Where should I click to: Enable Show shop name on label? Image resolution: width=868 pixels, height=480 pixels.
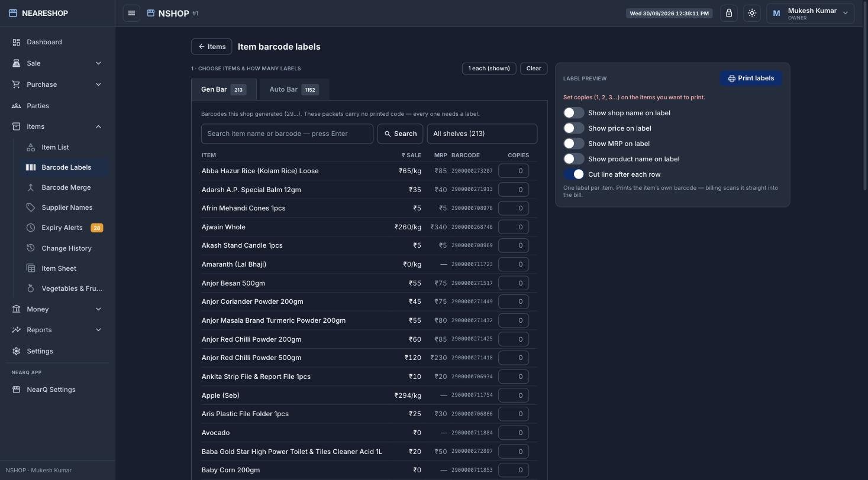coord(573,113)
